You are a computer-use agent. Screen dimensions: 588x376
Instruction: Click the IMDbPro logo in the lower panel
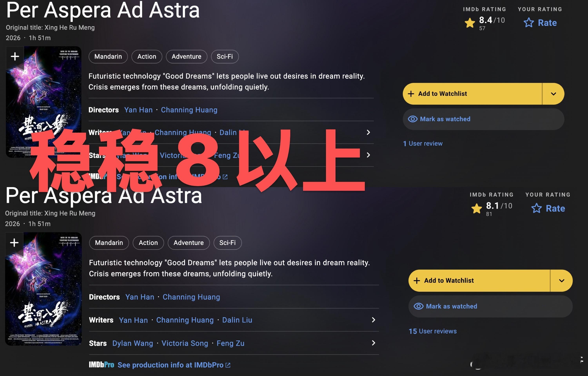pyautogui.click(x=101, y=365)
